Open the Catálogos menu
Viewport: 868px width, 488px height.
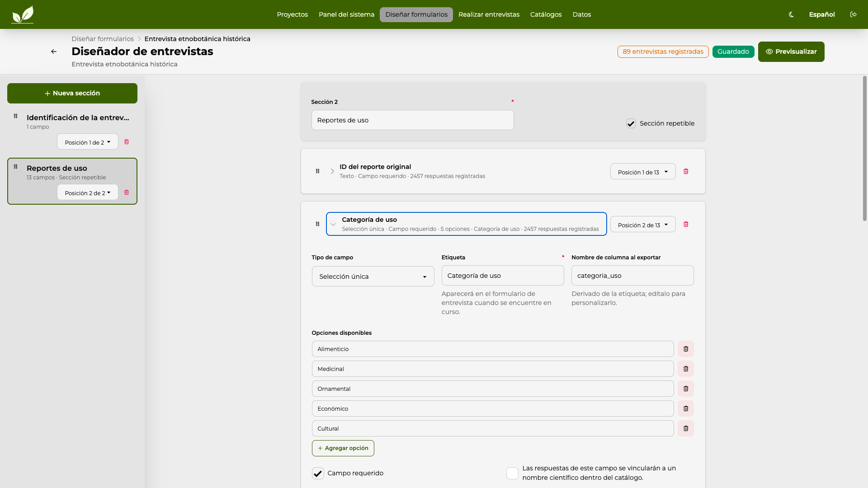pos(546,14)
